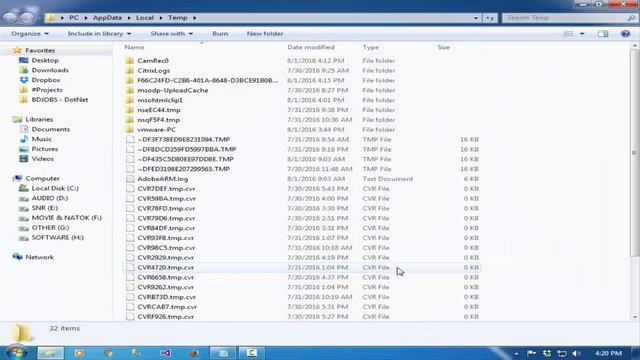Sort by Date modified column
This screenshot has height=360, width=640.
click(x=311, y=47)
